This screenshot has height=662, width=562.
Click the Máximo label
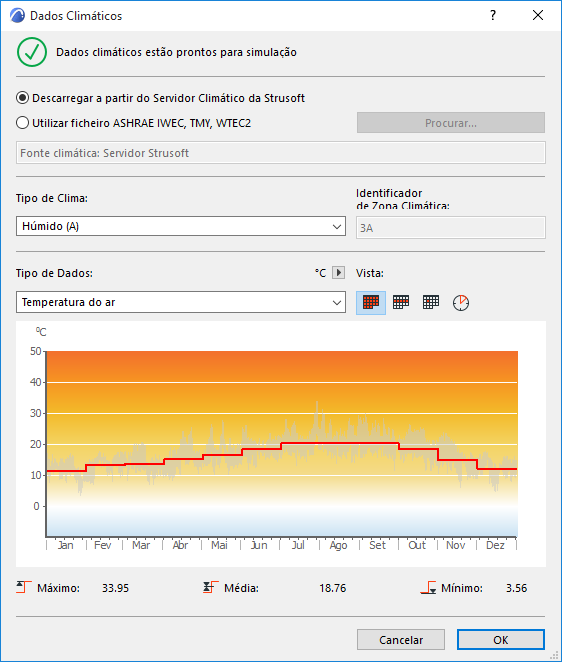(x=58, y=588)
